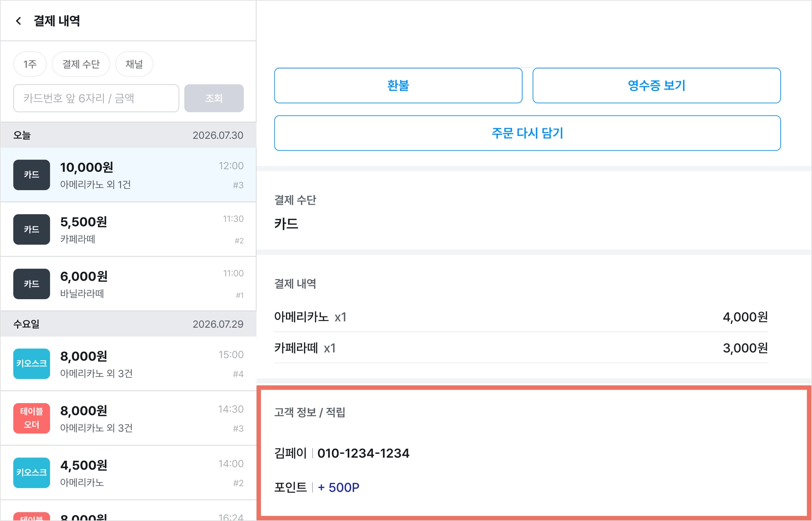The width and height of the screenshot is (812, 521).
Task: Open the 1주 period filter
Action: pos(30,64)
